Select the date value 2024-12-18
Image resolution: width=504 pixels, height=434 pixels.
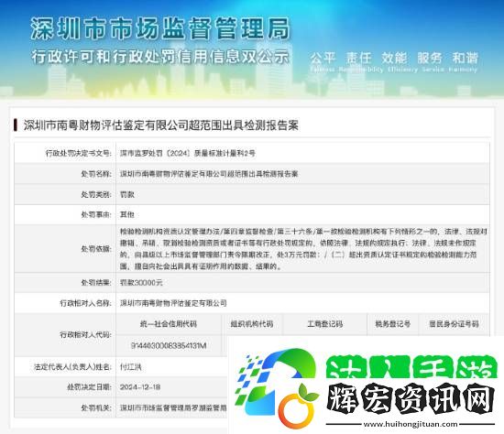click(140, 387)
